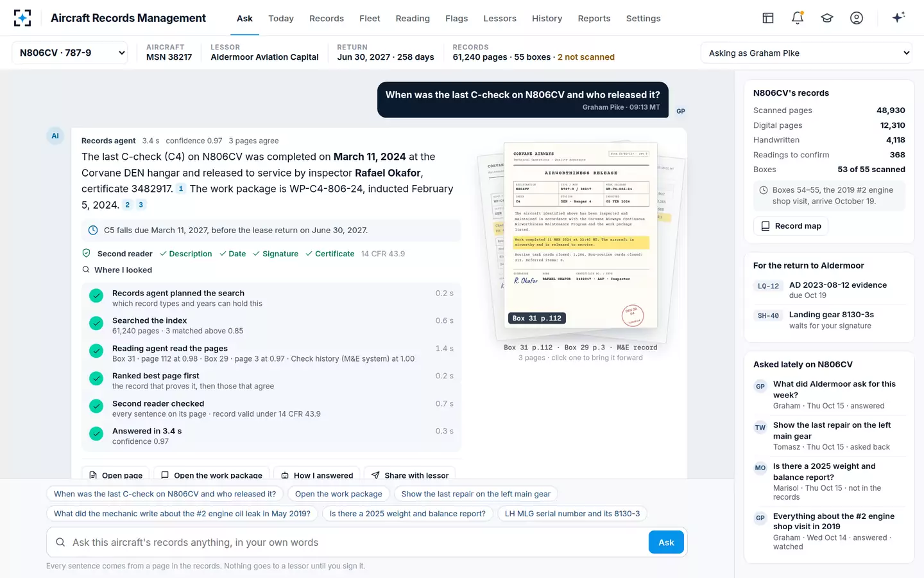Go to the Fleet tab
Image resolution: width=924 pixels, height=578 pixels.
tap(370, 19)
